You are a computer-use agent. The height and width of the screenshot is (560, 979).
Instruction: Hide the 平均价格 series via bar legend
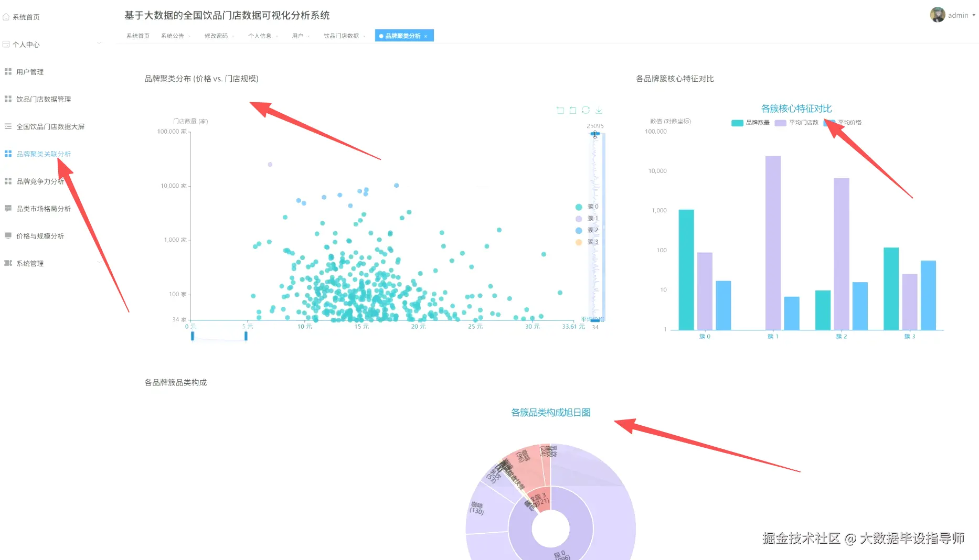pos(843,123)
